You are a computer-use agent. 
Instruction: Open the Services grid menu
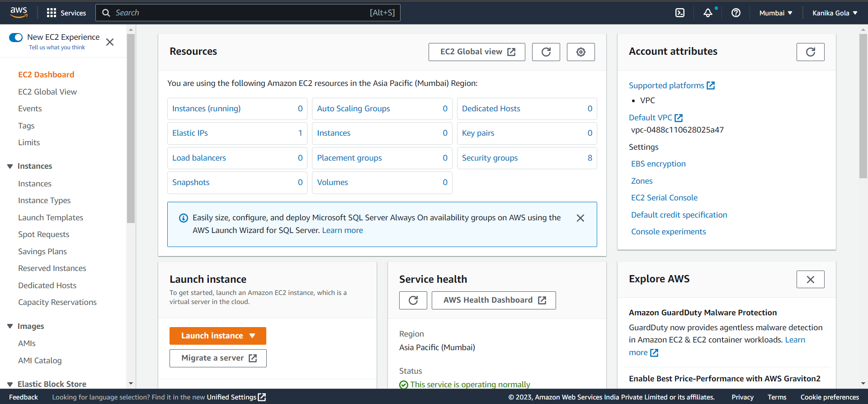tap(66, 13)
